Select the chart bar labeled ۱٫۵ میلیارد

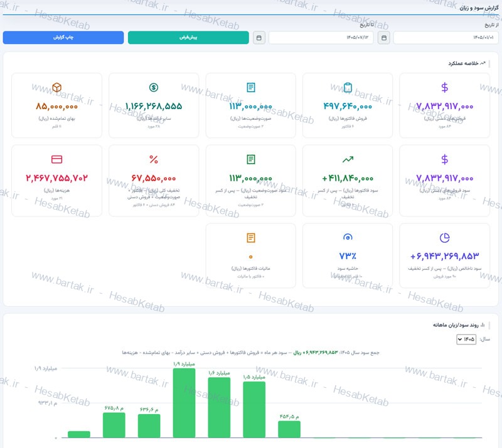254,410
